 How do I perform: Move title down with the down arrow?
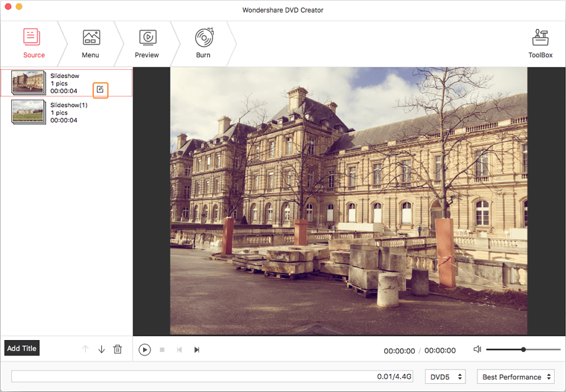(x=101, y=349)
